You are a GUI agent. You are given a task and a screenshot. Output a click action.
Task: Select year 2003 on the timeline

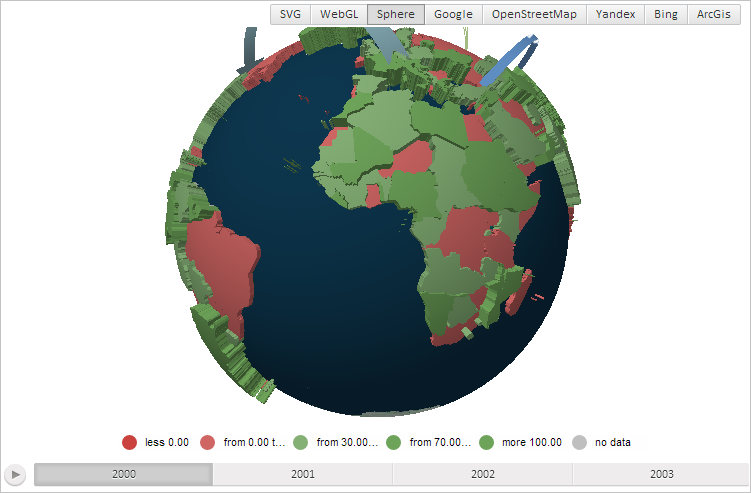(x=661, y=474)
